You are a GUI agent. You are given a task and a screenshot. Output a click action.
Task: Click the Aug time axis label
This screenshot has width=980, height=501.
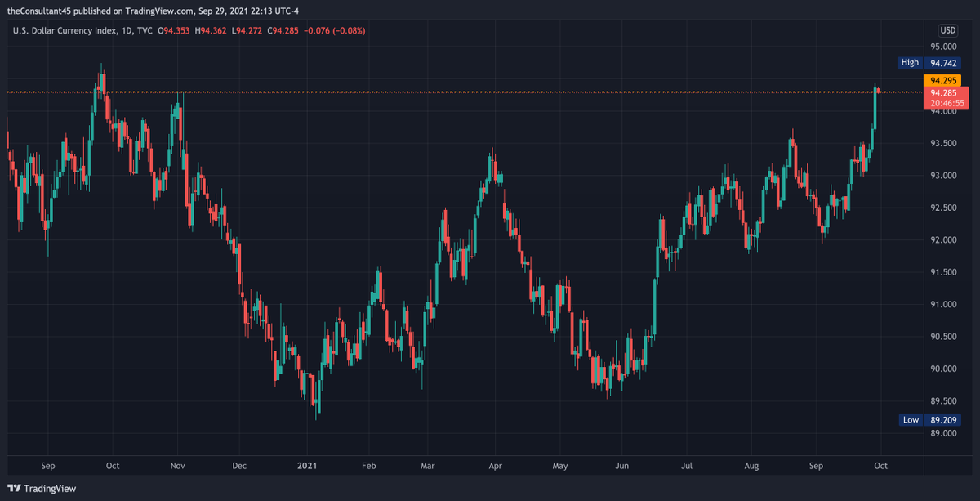click(x=752, y=465)
